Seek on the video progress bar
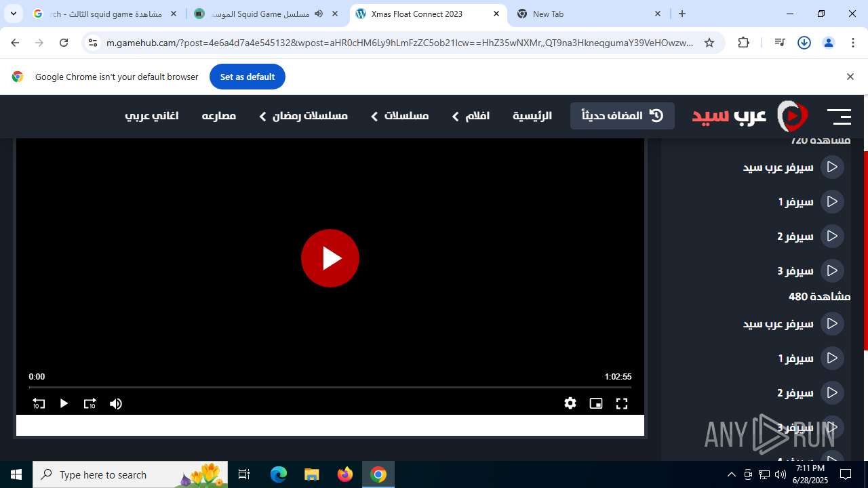 (330, 387)
